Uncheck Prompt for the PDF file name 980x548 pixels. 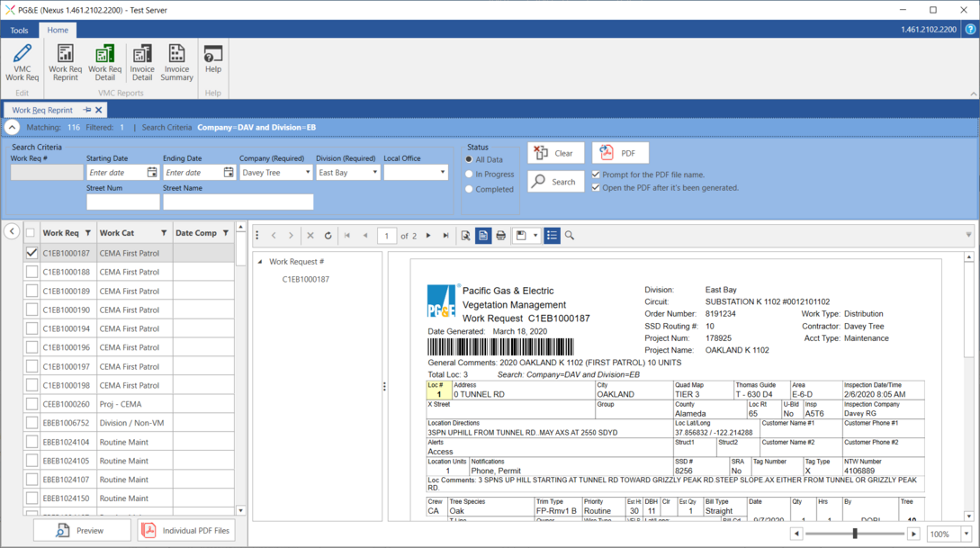(x=596, y=175)
